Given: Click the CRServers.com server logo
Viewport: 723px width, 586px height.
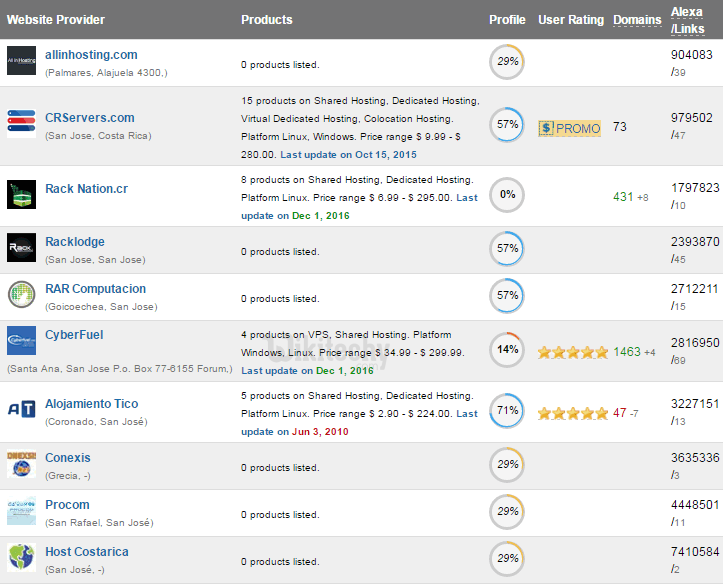Looking at the screenshot, I should 21,124.
